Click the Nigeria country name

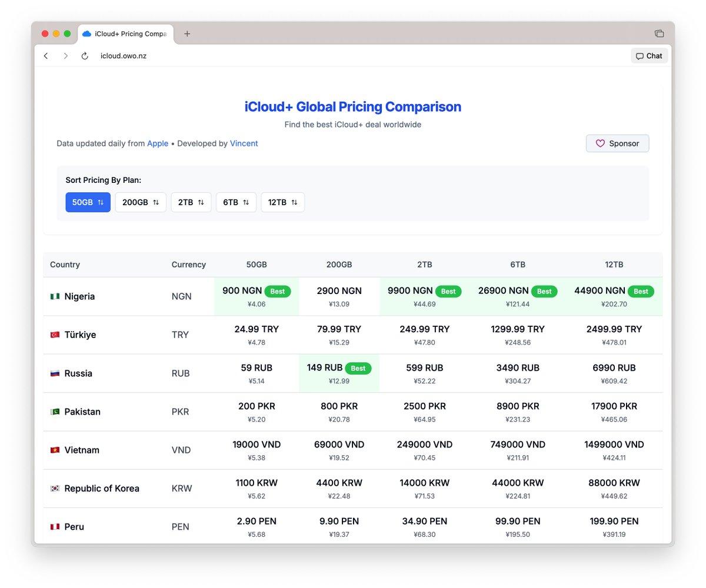79,296
